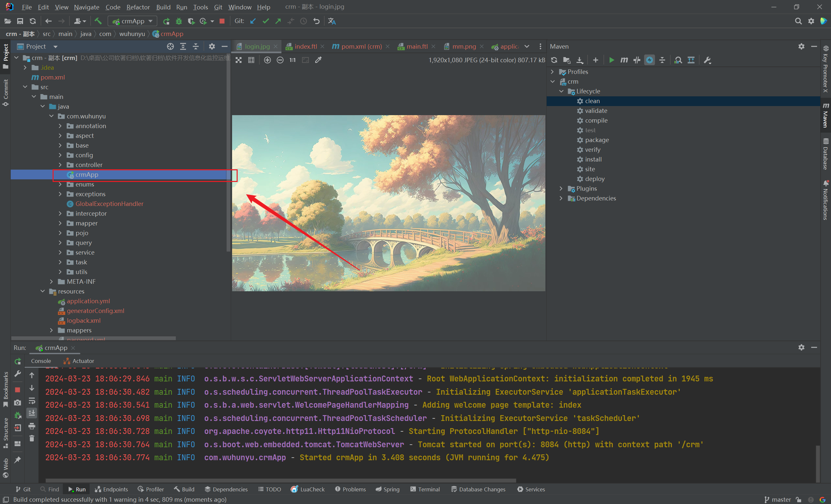
Task: Expand Maven Plugins node
Action: point(561,189)
